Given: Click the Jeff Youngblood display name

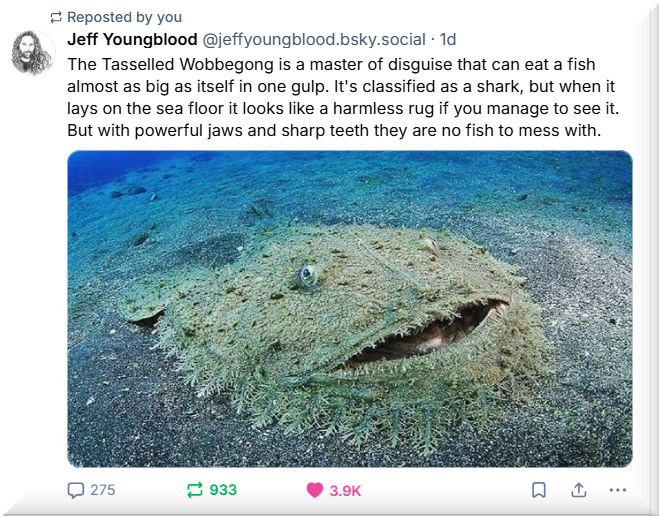Looking at the screenshot, I should pyautogui.click(x=132, y=40).
